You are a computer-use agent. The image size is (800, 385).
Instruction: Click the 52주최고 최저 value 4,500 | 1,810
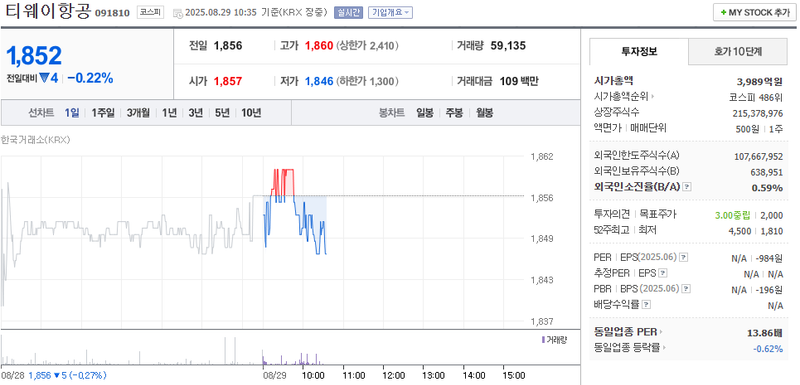click(x=756, y=231)
